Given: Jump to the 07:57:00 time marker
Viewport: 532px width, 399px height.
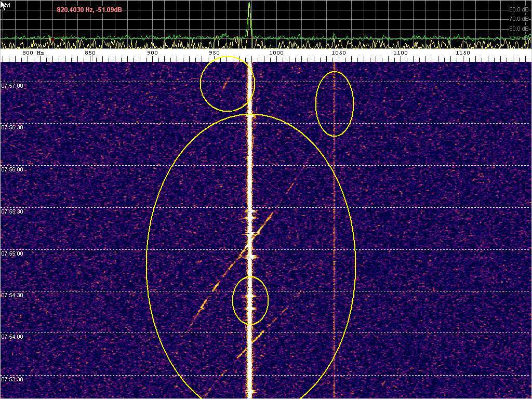Looking at the screenshot, I should click(x=12, y=86).
